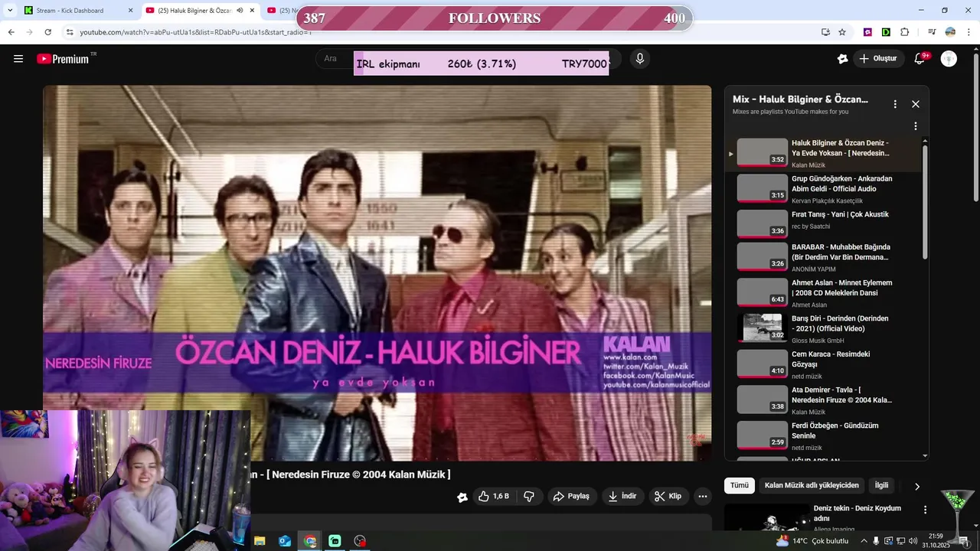The width and height of the screenshot is (980, 551).
Task: Open the Chrome extensions puzzle icon
Action: pyautogui.click(x=905, y=32)
